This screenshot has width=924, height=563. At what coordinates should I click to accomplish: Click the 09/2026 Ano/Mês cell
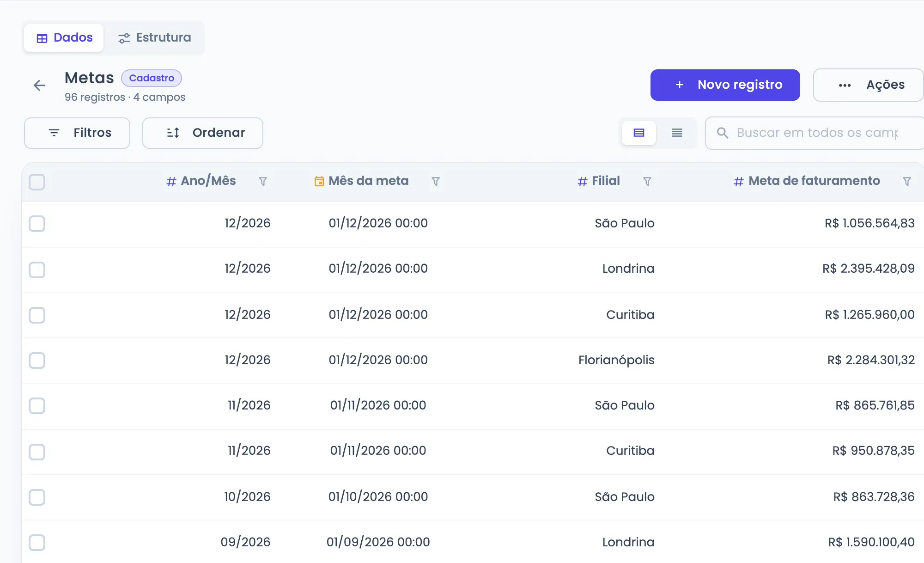tap(245, 542)
